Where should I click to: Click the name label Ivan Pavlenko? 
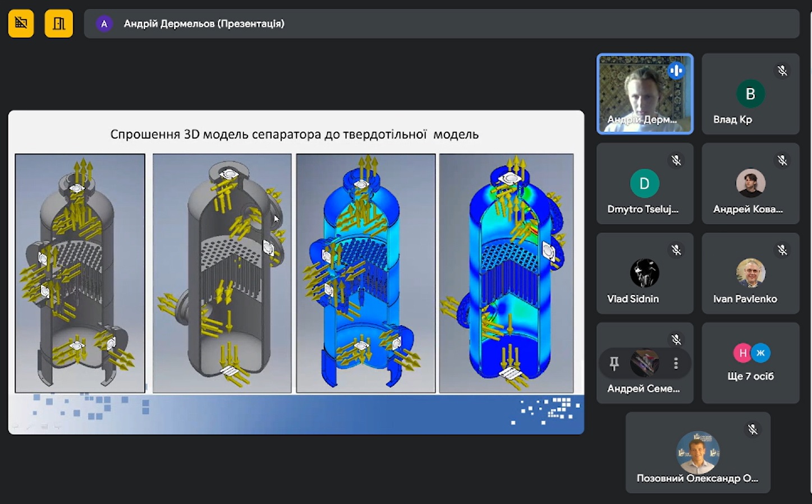pos(745,299)
